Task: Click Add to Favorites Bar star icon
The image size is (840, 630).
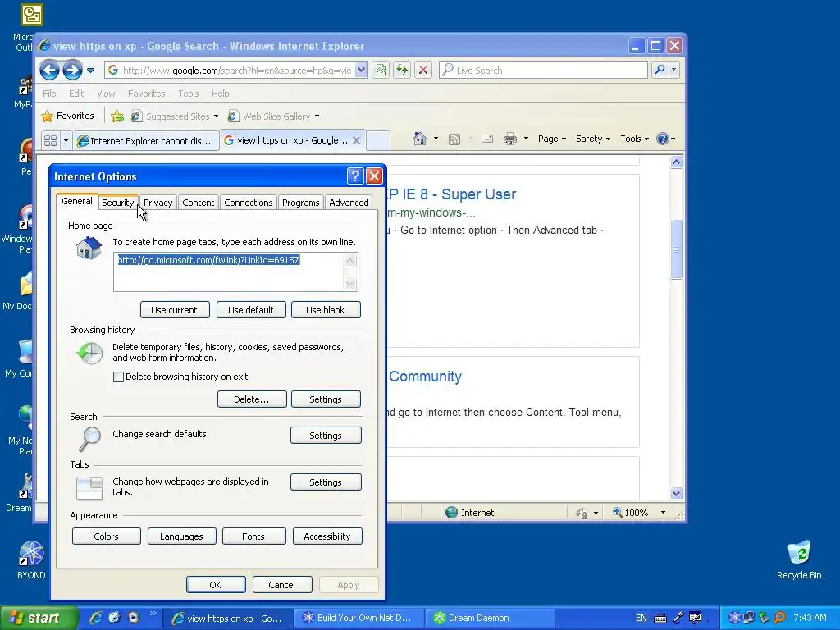Action: [117, 116]
